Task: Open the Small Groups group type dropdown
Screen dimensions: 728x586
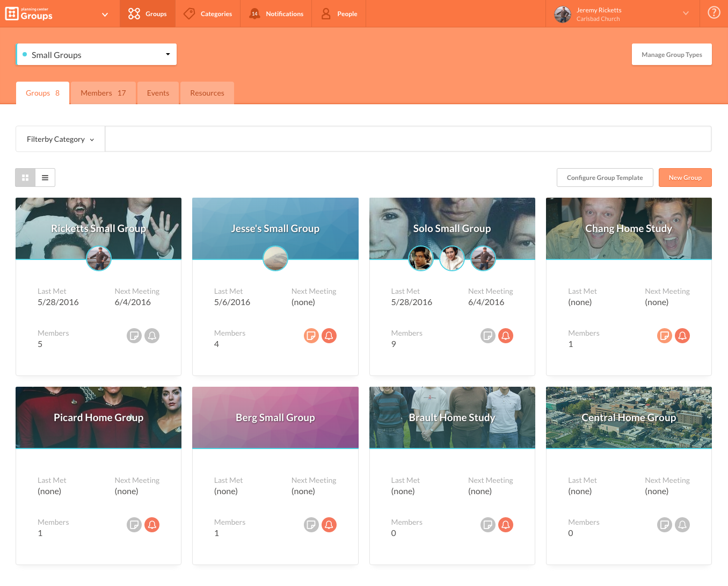Action: pyautogui.click(x=97, y=54)
